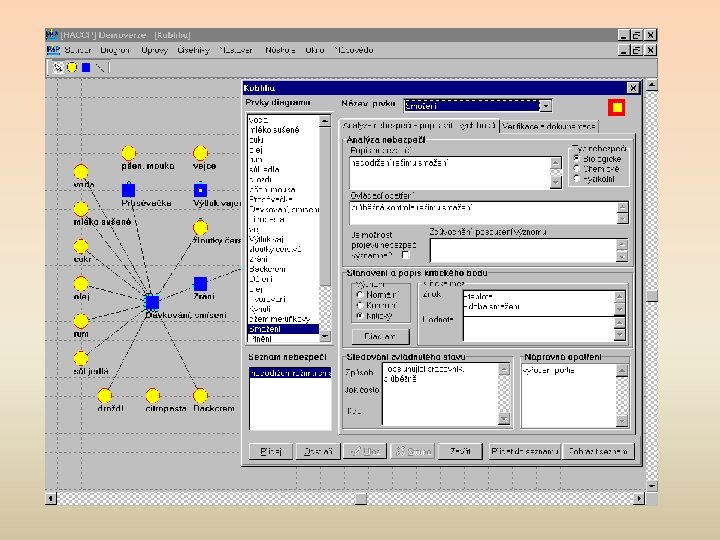Select Smažení in Prvky diagramu list
Image resolution: width=720 pixels, height=540 pixels.
(283, 329)
